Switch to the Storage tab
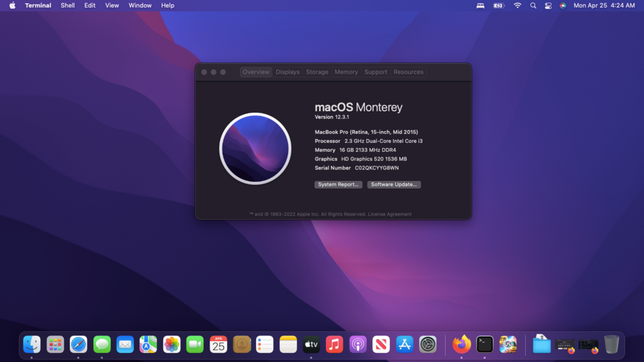Viewport: 644px width, 362px height. (x=317, y=72)
